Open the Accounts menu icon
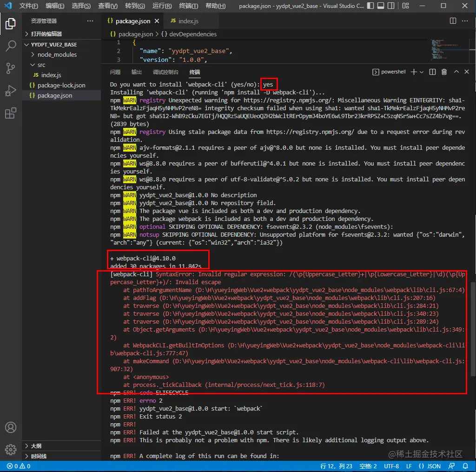Image resolution: width=476 pixels, height=472 pixels. pyautogui.click(x=11, y=427)
